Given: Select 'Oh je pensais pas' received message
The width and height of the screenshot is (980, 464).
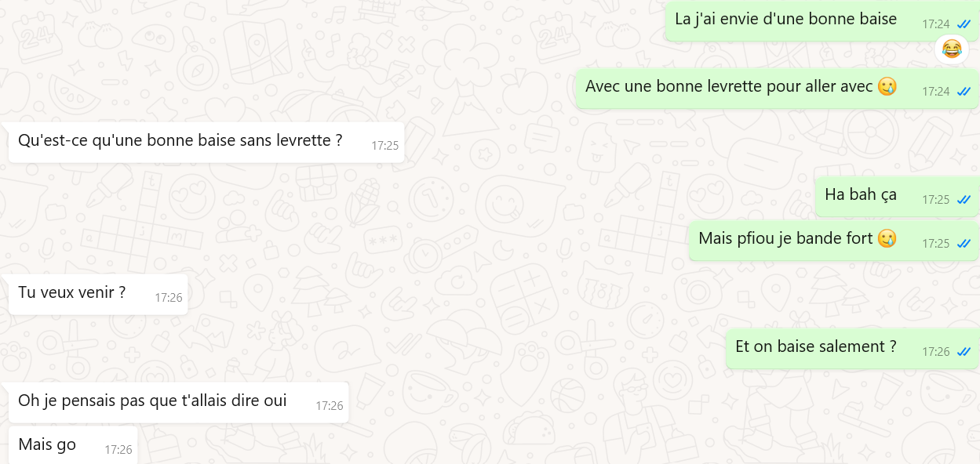Looking at the screenshot, I should [178, 402].
